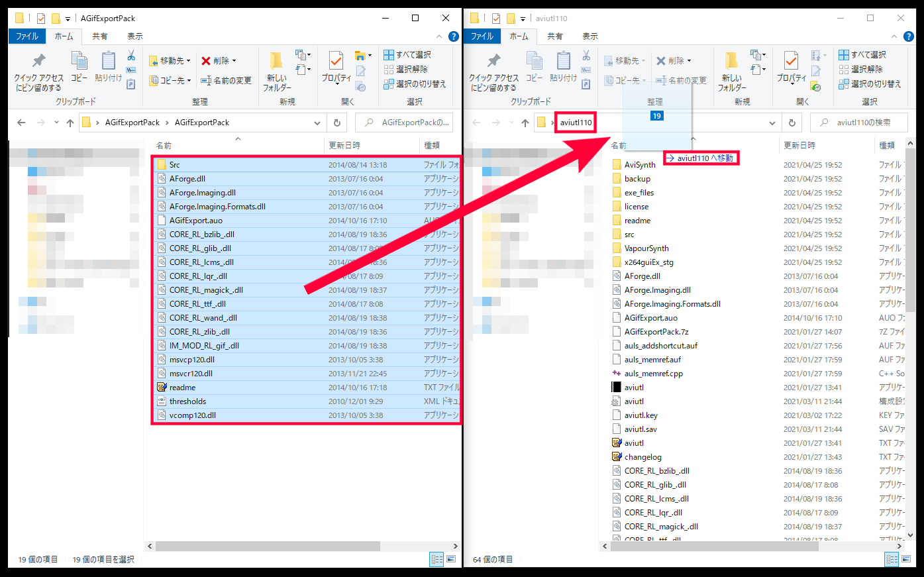
Task: Deselect all (選択解除) in AGifExportPack window
Action: point(406,69)
